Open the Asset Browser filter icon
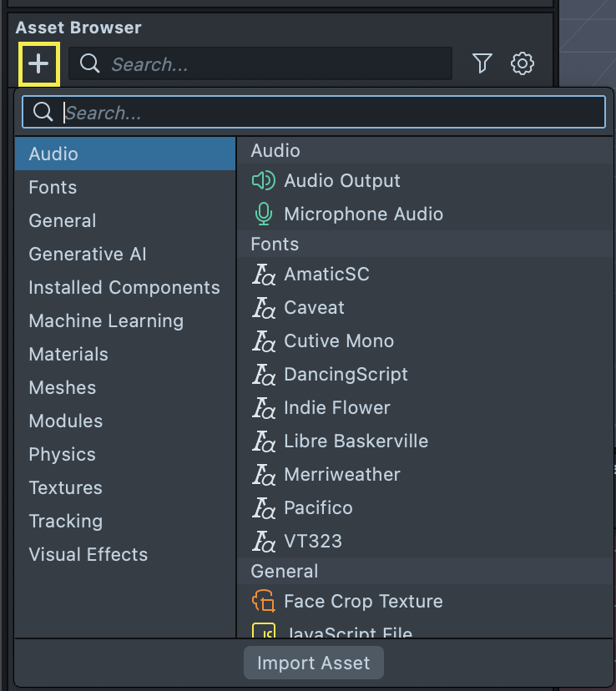616x691 pixels. point(482,63)
